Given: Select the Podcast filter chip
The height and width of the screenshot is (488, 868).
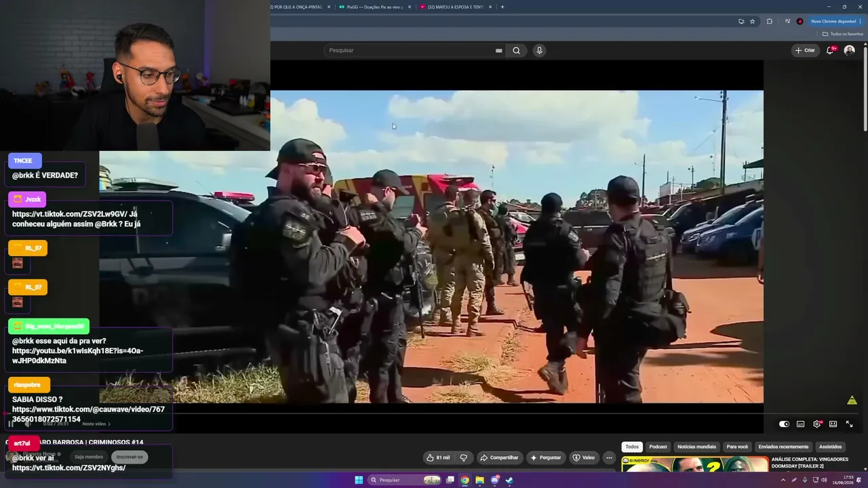Looking at the screenshot, I should (x=658, y=447).
